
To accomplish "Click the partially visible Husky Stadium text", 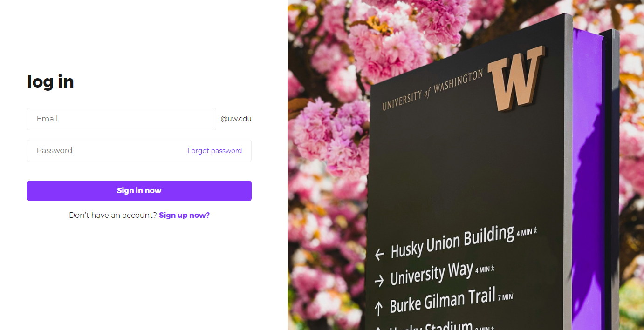I will (x=431, y=326).
